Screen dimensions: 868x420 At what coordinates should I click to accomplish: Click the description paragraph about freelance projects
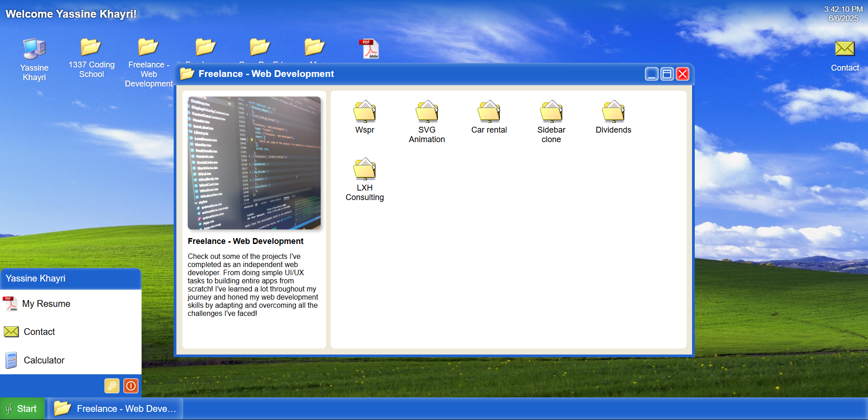253,285
